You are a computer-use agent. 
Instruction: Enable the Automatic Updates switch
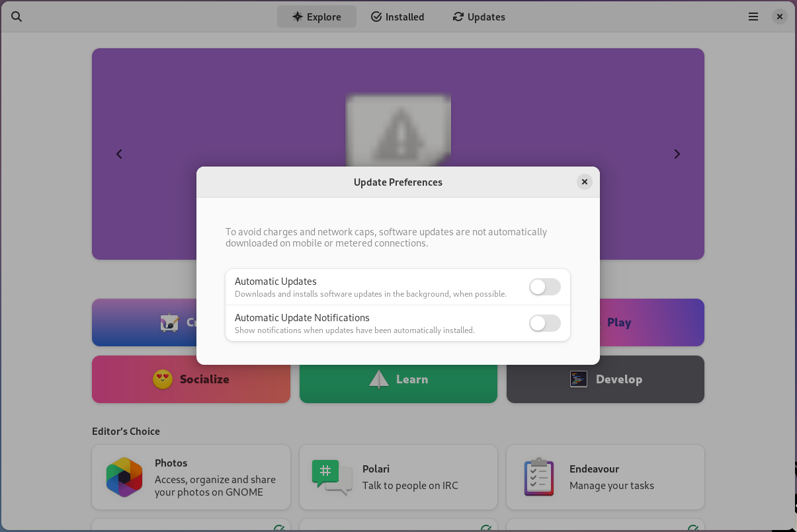point(544,287)
